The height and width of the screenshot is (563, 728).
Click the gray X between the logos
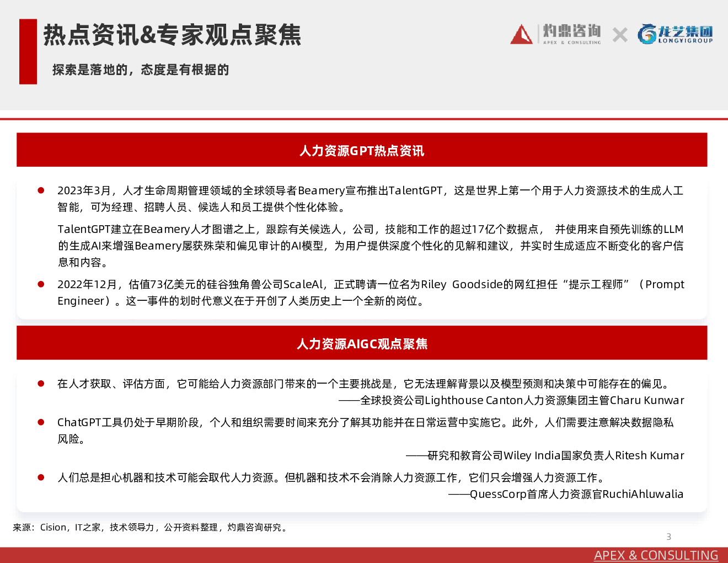(x=620, y=35)
